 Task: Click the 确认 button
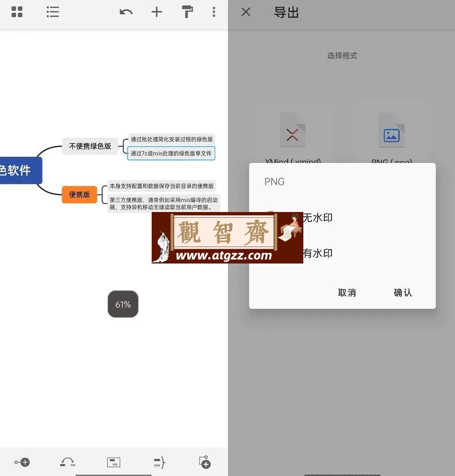403,293
